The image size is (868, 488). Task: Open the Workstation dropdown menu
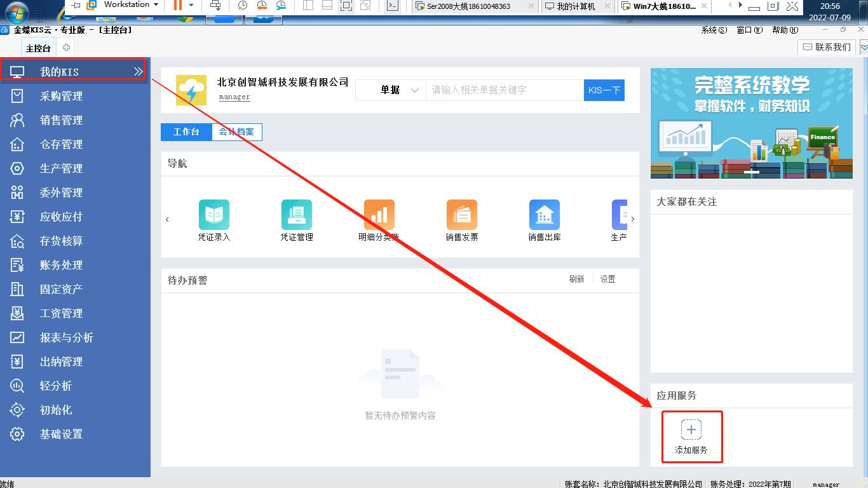point(131,4)
